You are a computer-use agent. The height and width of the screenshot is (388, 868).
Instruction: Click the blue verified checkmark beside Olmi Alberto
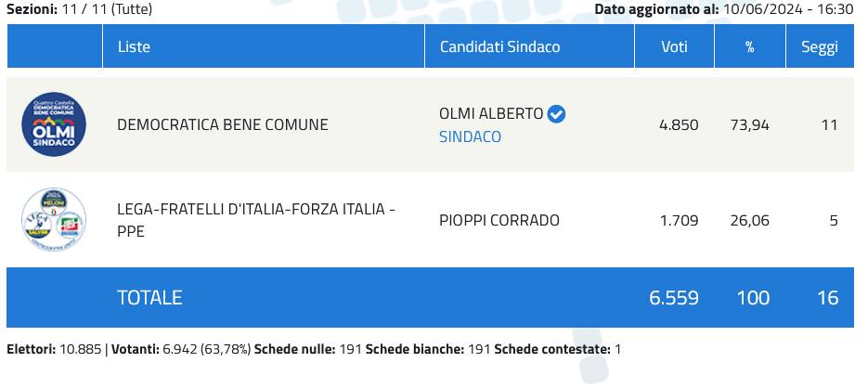(x=557, y=114)
